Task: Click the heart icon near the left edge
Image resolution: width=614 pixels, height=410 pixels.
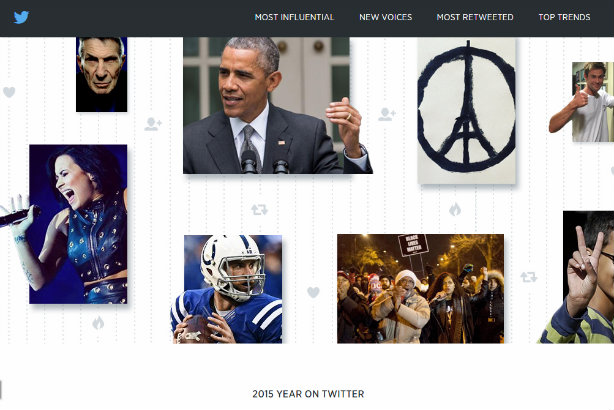Action: coord(9,92)
